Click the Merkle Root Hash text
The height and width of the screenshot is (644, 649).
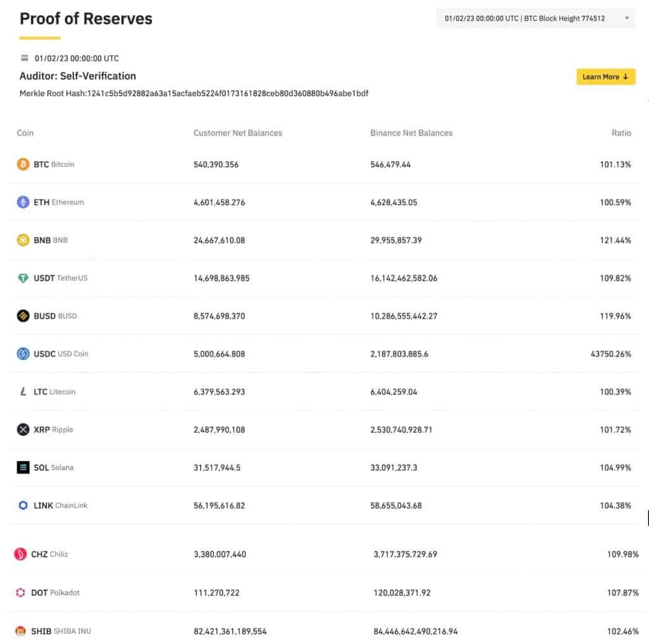(194, 94)
